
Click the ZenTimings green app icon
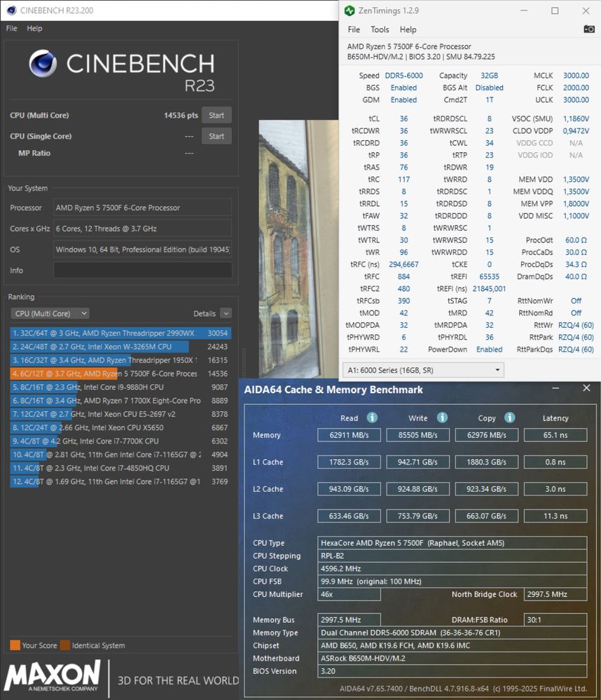pyautogui.click(x=350, y=11)
